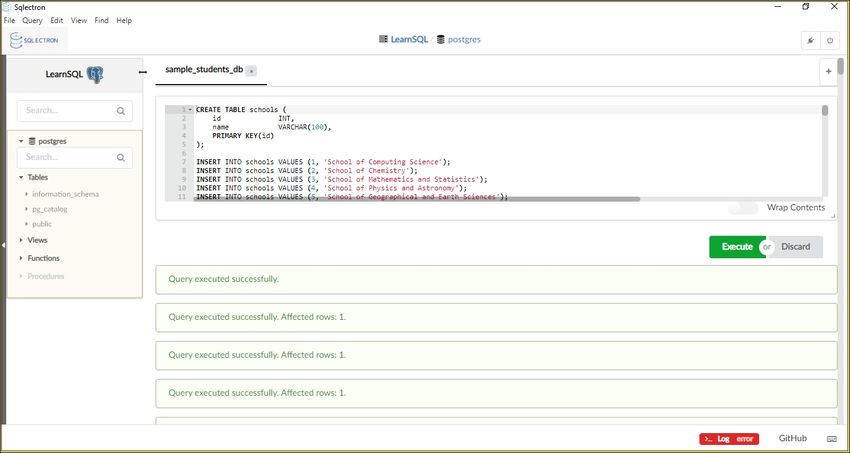This screenshot has height=453, width=850.
Task: Click the PostgreSQL elephant icon beside LearnSQL
Action: [x=95, y=75]
